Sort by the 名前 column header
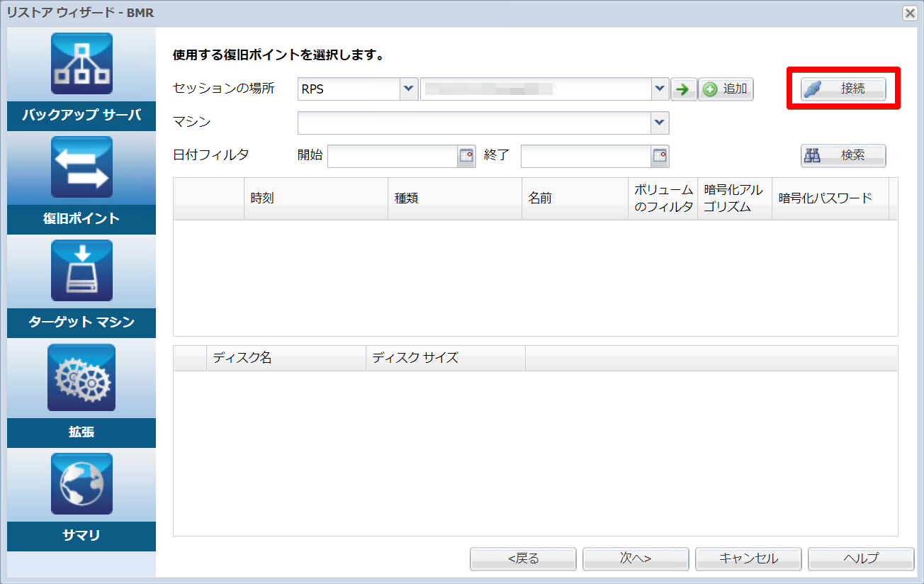The image size is (924, 584). (575, 198)
